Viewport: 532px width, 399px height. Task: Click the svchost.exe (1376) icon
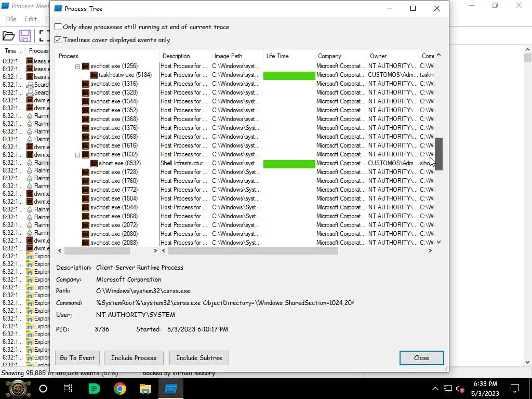coord(86,128)
